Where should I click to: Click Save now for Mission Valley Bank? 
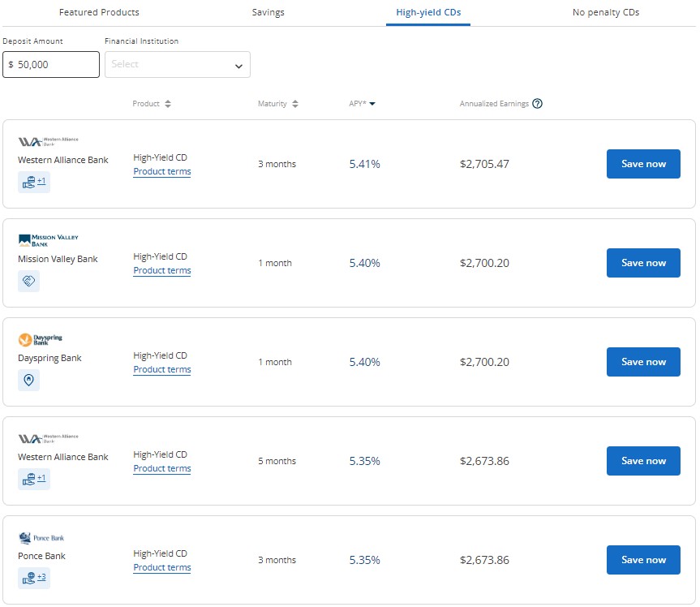(643, 263)
